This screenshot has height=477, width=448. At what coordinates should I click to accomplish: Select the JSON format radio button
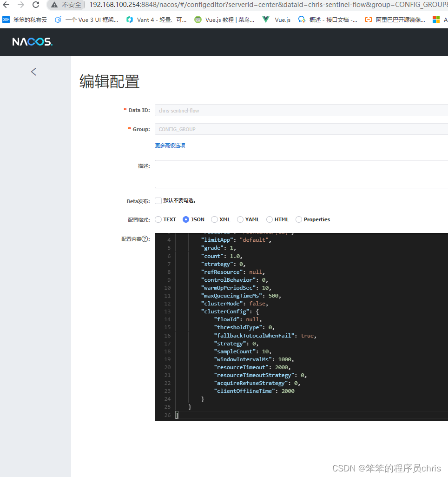click(x=186, y=219)
